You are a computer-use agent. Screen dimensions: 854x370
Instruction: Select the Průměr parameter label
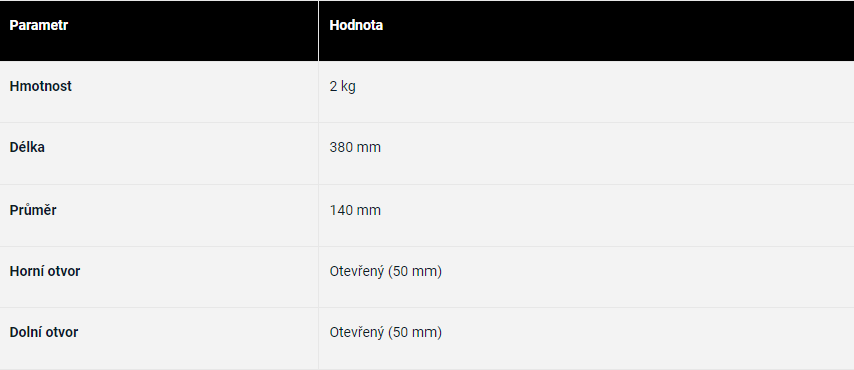click(x=33, y=210)
